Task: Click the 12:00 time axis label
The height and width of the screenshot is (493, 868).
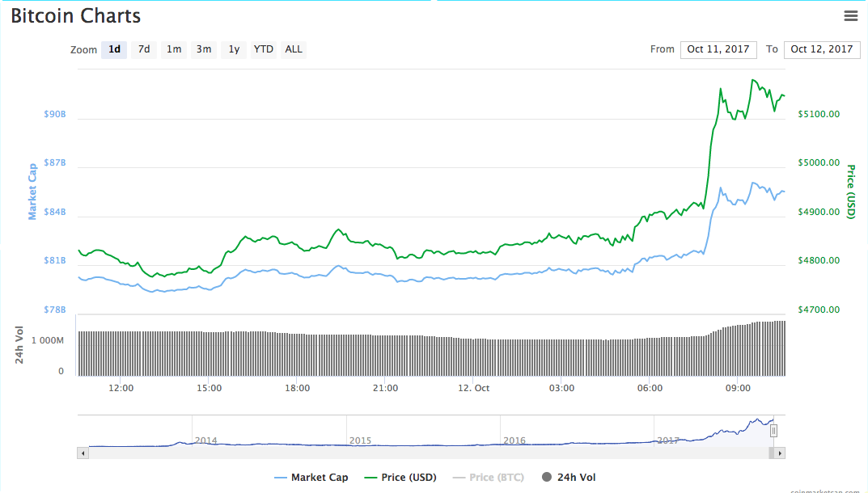Action: click(x=121, y=388)
